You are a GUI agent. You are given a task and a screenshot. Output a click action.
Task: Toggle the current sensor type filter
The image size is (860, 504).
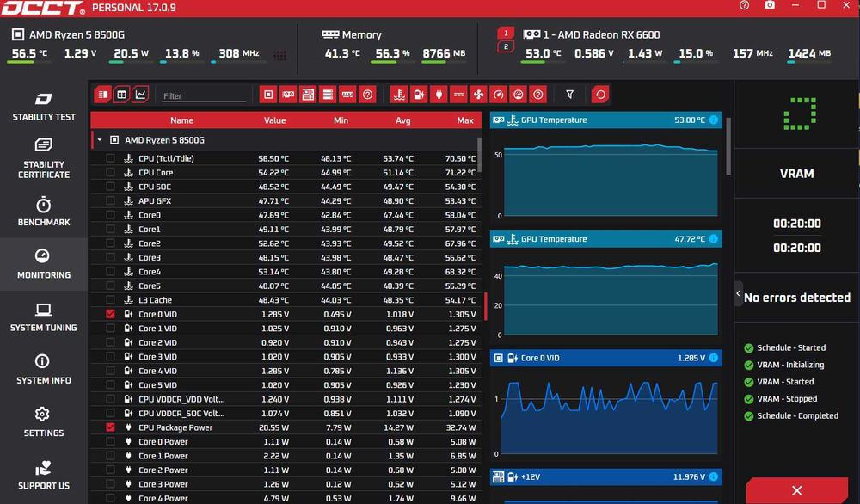(x=458, y=95)
